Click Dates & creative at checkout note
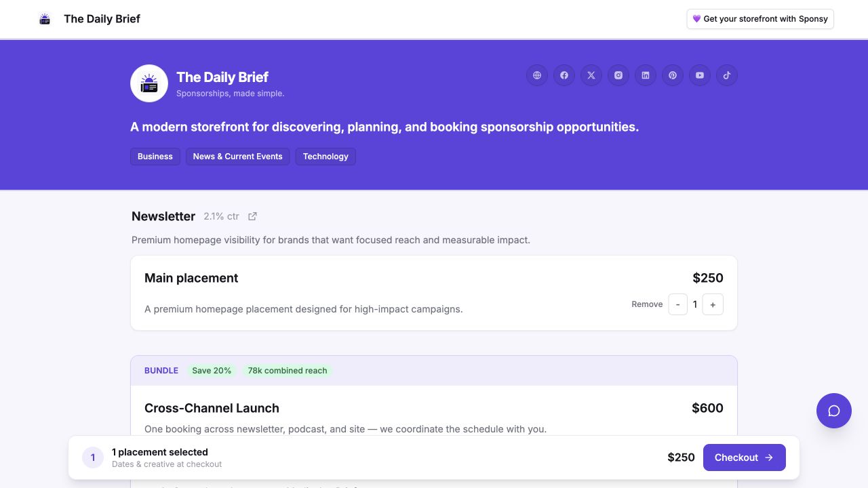Viewport: 868px width, 488px height. click(x=167, y=464)
